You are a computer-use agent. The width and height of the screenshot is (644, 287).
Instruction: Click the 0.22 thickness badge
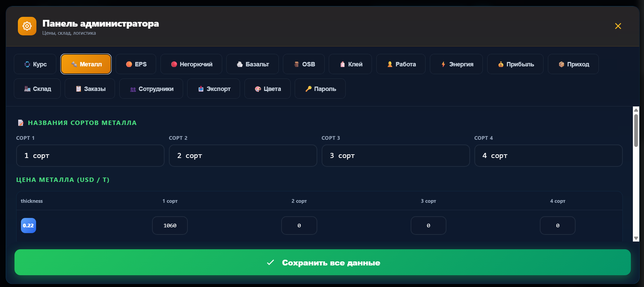(x=28, y=225)
